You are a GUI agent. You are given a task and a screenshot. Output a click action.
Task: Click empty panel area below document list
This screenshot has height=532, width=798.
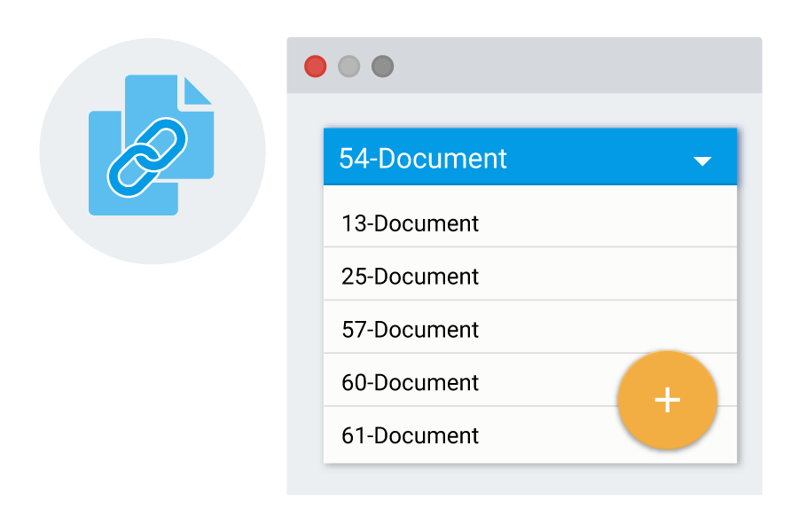[524, 479]
